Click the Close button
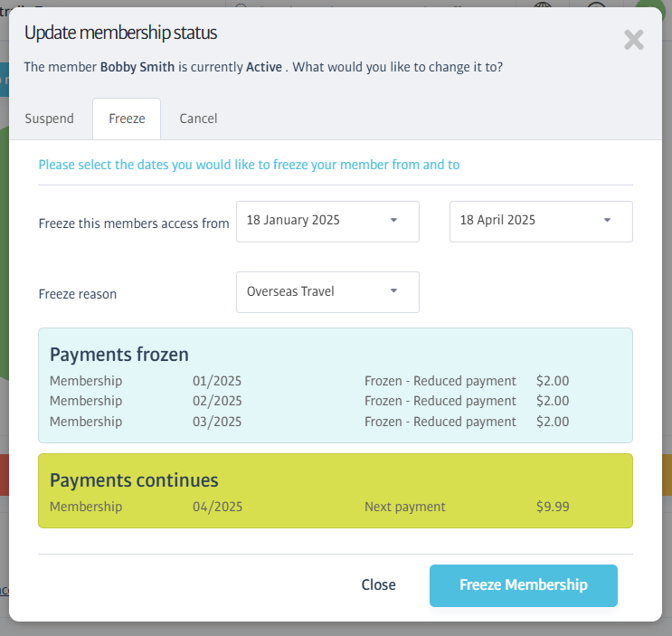Viewport: 672px width, 636px height. click(x=378, y=585)
